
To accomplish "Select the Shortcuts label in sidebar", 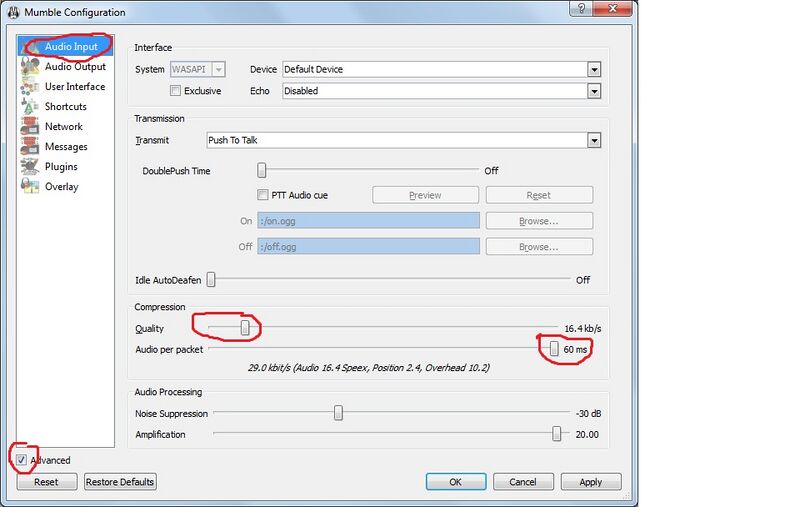I will 66,107.
